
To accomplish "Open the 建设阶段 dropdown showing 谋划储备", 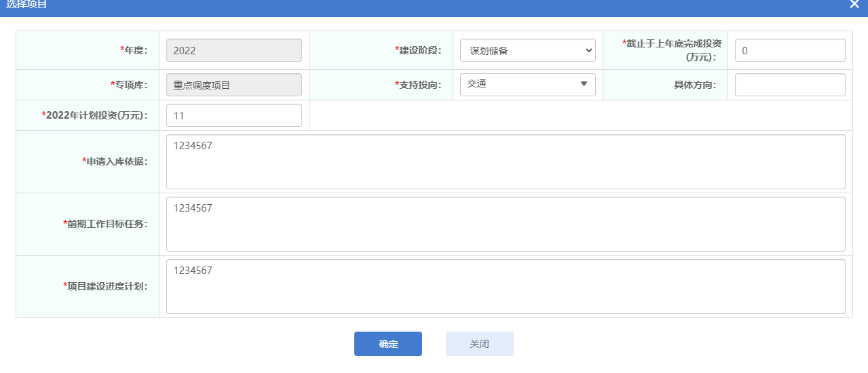I will [527, 50].
